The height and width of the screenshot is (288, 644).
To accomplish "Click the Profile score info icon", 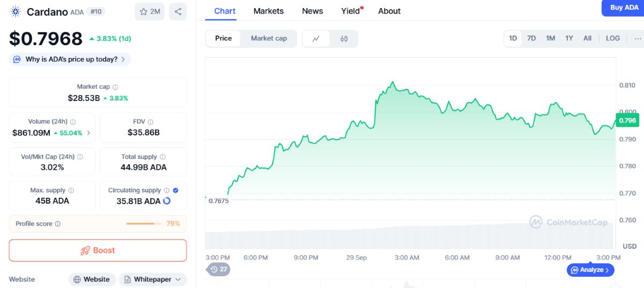I will click(x=58, y=224).
